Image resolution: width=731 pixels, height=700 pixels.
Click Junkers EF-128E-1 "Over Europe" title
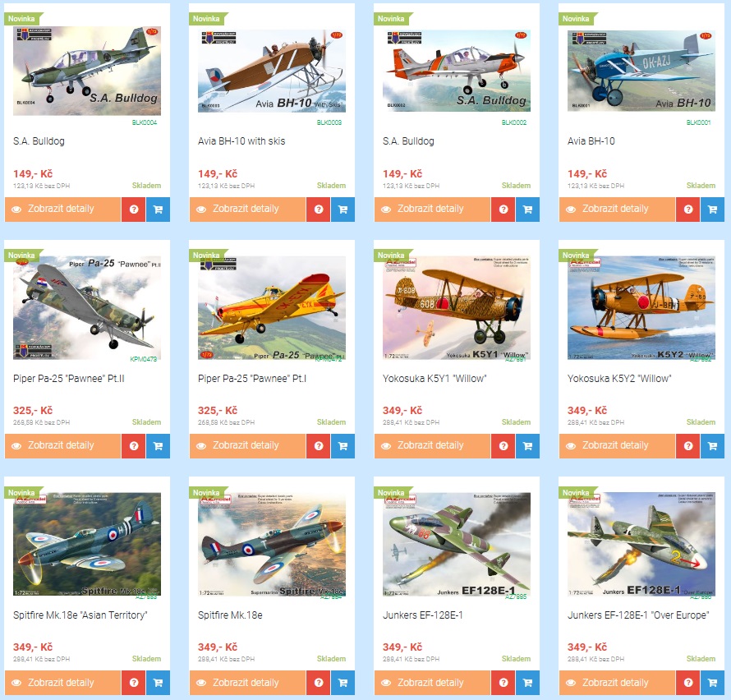[637, 615]
